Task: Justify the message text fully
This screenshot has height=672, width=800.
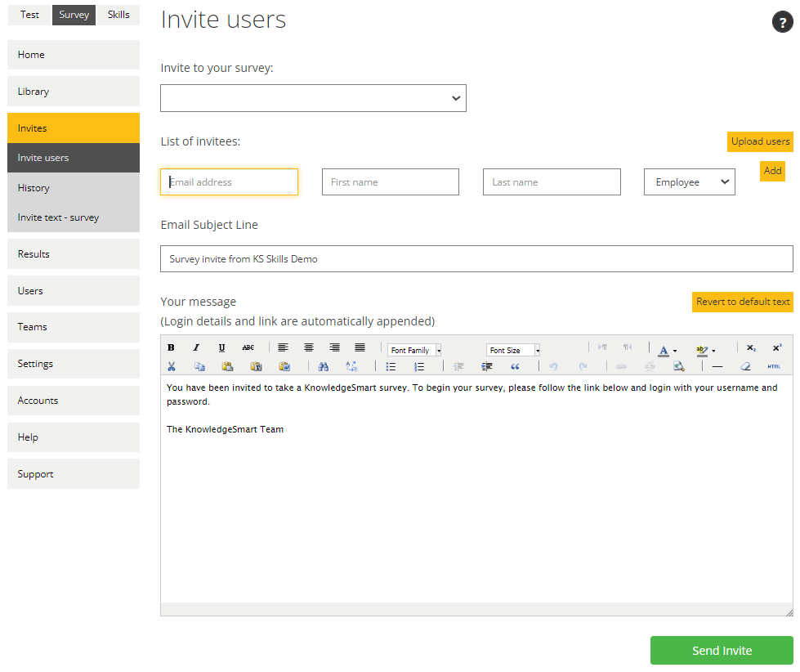Action: [360, 347]
